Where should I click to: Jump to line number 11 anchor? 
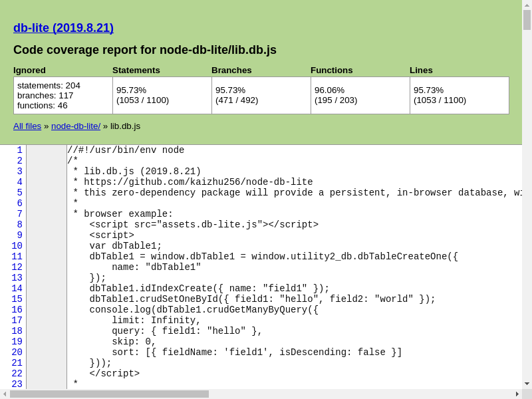click(x=17, y=256)
